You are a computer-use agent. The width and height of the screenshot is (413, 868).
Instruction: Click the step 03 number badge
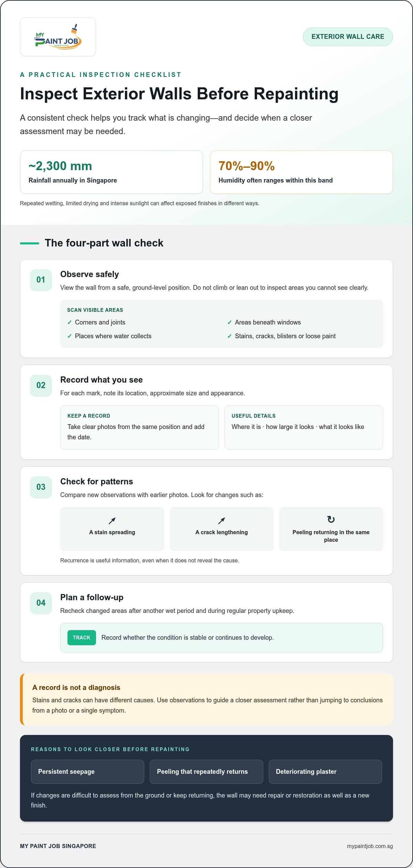[x=41, y=487]
